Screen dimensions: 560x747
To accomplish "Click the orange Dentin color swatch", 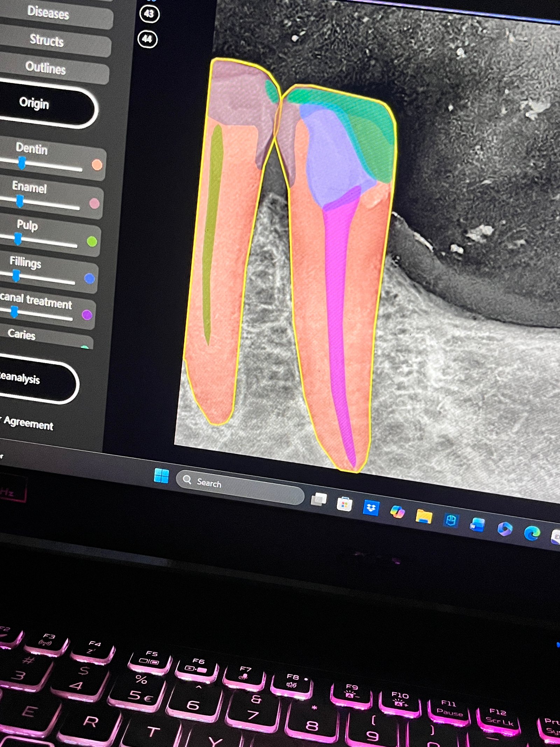I will coord(97,165).
